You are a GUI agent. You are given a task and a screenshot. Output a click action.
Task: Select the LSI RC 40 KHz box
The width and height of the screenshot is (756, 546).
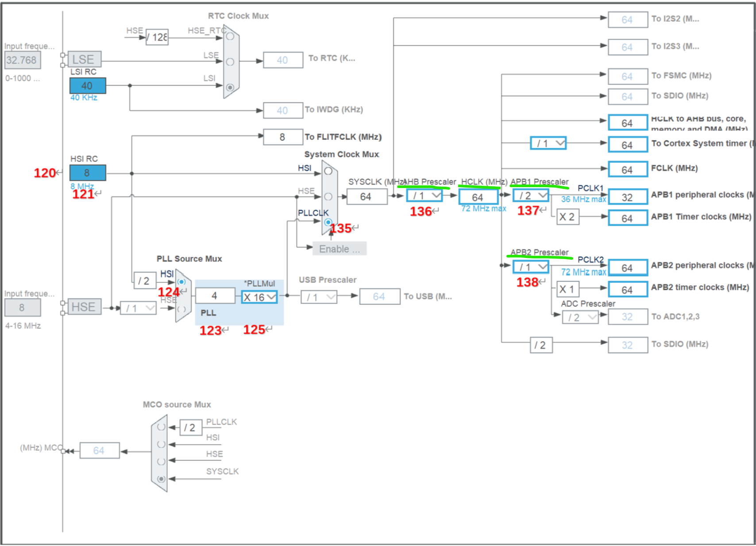pyautogui.click(x=87, y=85)
